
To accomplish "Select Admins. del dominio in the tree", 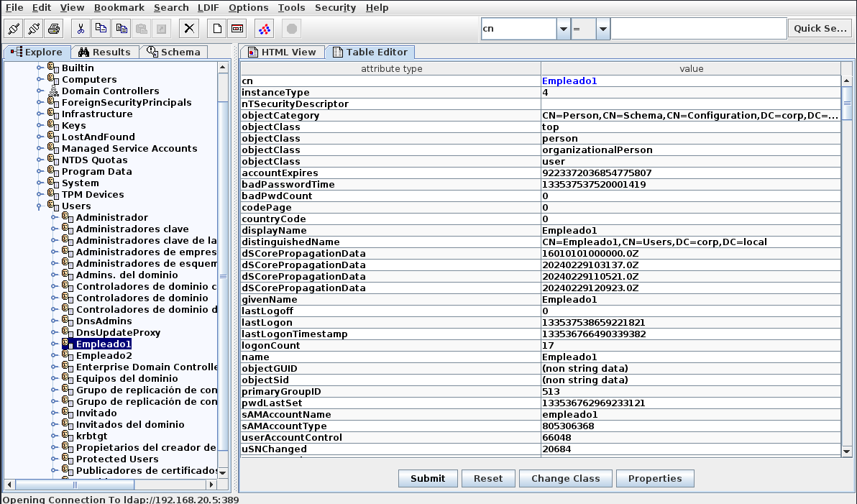I will pyautogui.click(x=127, y=275).
